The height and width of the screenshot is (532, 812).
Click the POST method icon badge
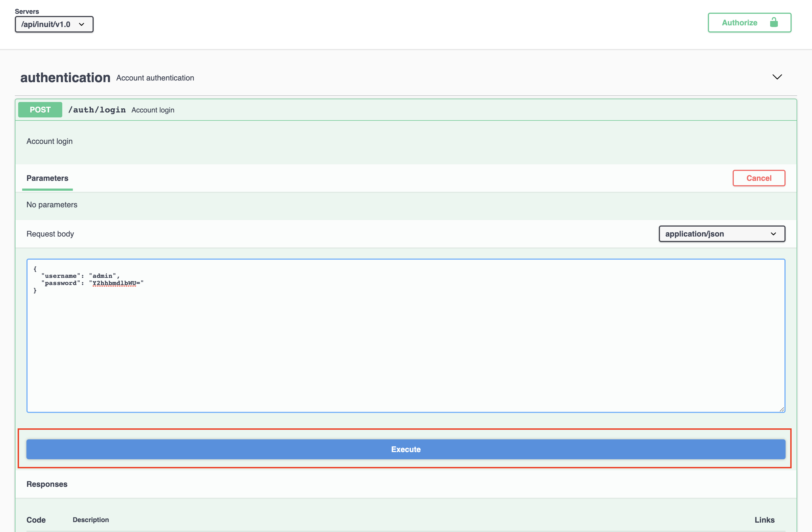tap(40, 110)
